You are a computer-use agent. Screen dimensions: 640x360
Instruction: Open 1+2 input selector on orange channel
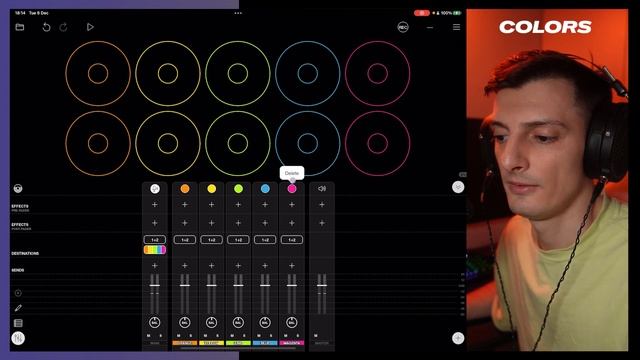click(185, 240)
